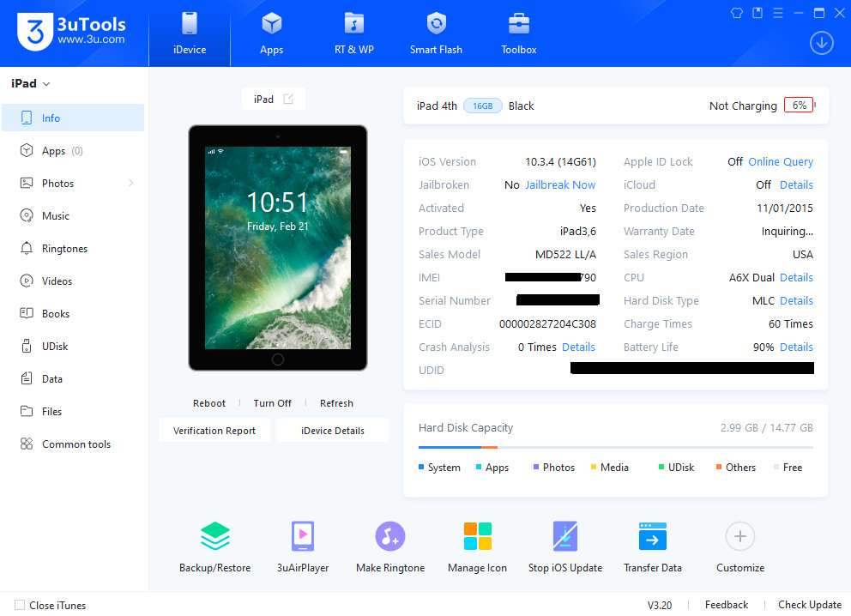Open Hard Disk Type Details link

[796, 300]
